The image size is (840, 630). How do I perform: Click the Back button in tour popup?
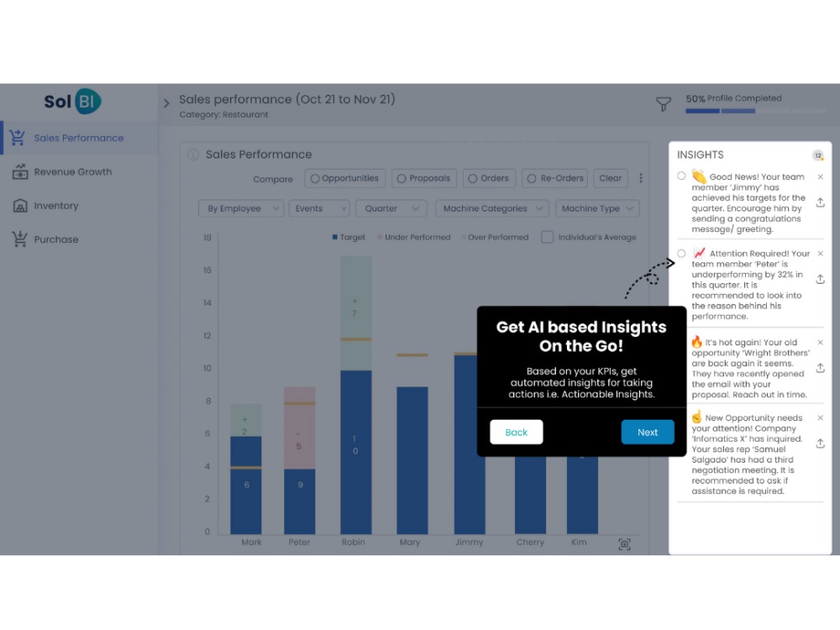[517, 432]
